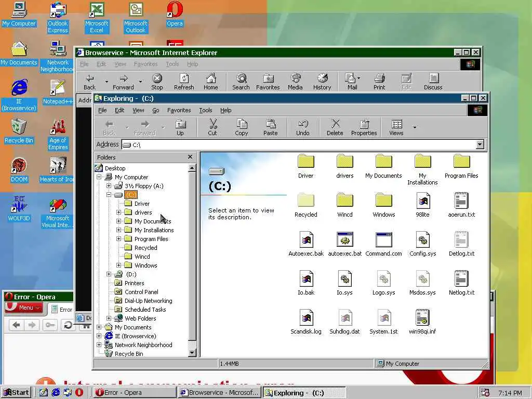The height and width of the screenshot is (399, 532).
Task: Expand Network Neighborhood tree node
Action: 99,345
